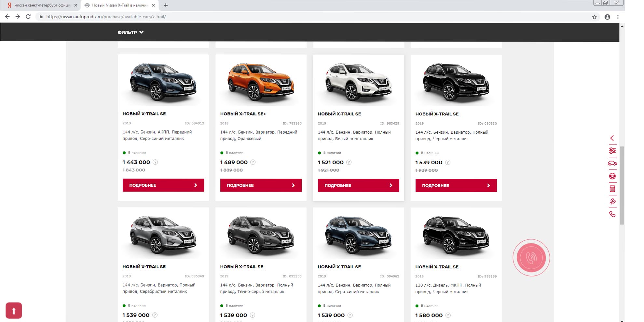Viewport: 644px width, 322px height.
Task: Show price info for 1 580 000
Action: point(448,315)
